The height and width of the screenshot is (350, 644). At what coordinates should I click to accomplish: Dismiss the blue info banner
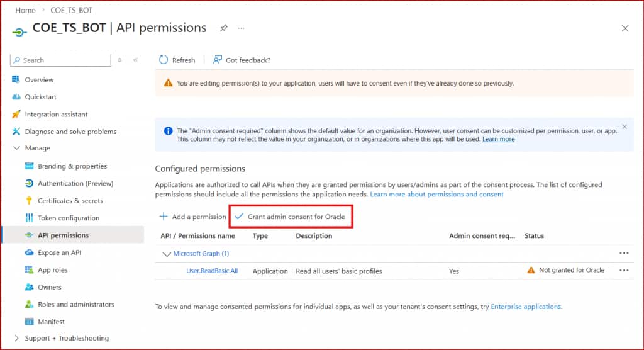tap(625, 127)
